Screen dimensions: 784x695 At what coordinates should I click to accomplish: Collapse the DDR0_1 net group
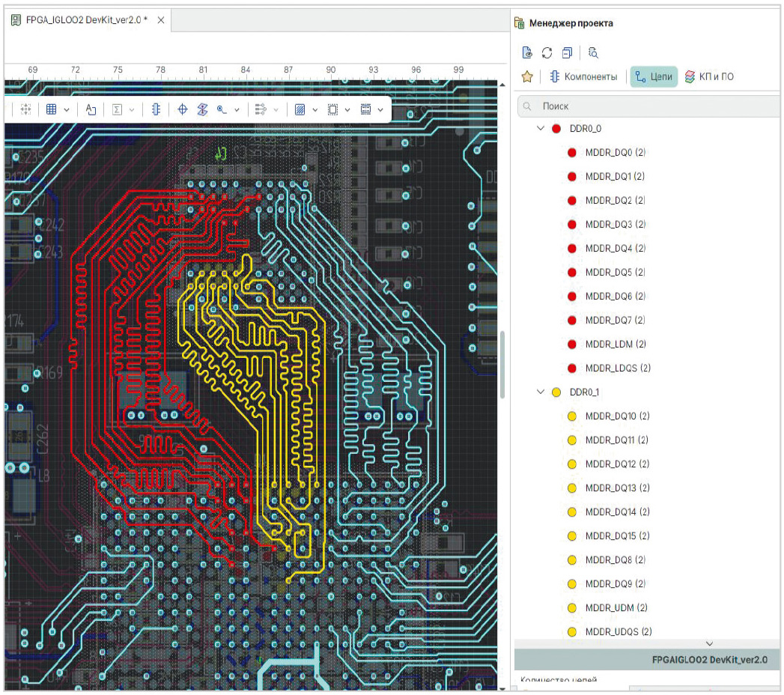tap(541, 392)
